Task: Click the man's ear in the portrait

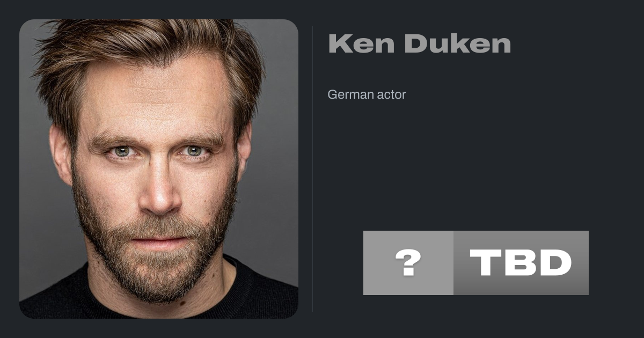Action: (61, 156)
